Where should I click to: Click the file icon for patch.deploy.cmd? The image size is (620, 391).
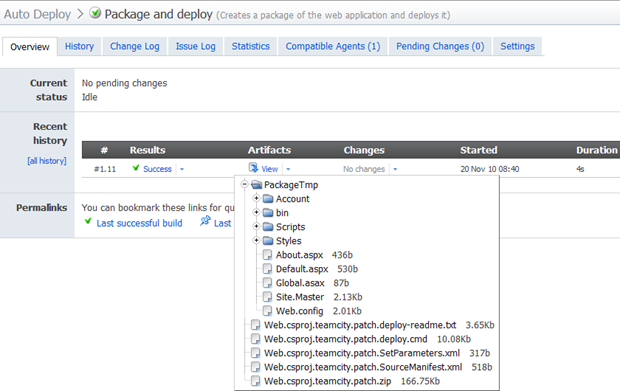pos(256,339)
